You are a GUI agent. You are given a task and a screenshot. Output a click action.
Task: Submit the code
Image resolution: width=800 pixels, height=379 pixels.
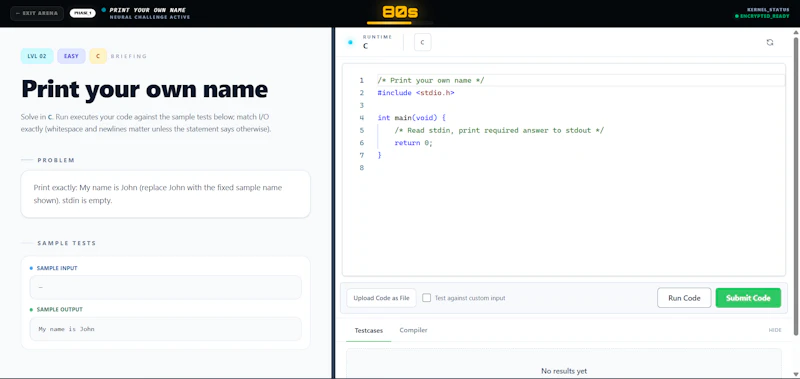coord(748,298)
